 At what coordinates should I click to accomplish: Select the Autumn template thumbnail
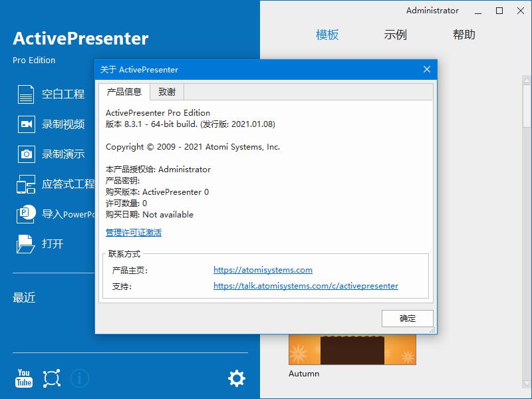pos(352,350)
